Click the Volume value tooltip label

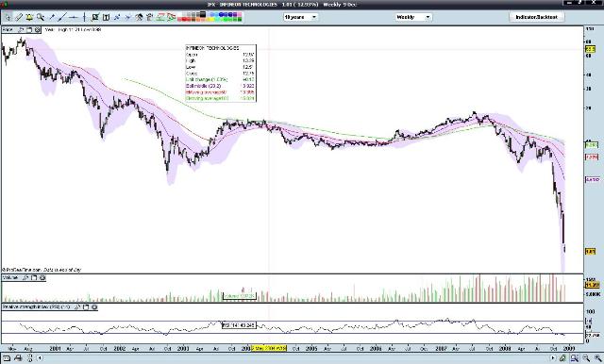point(239,296)
